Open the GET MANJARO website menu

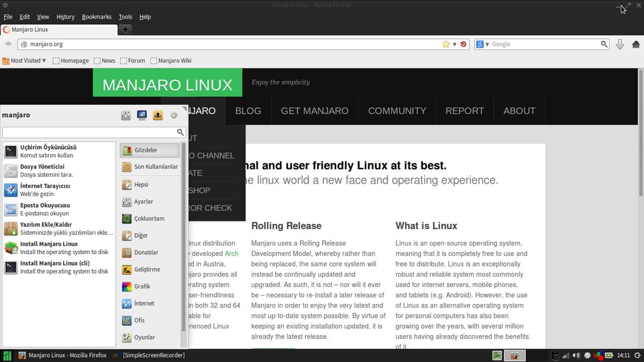(314, 111)
